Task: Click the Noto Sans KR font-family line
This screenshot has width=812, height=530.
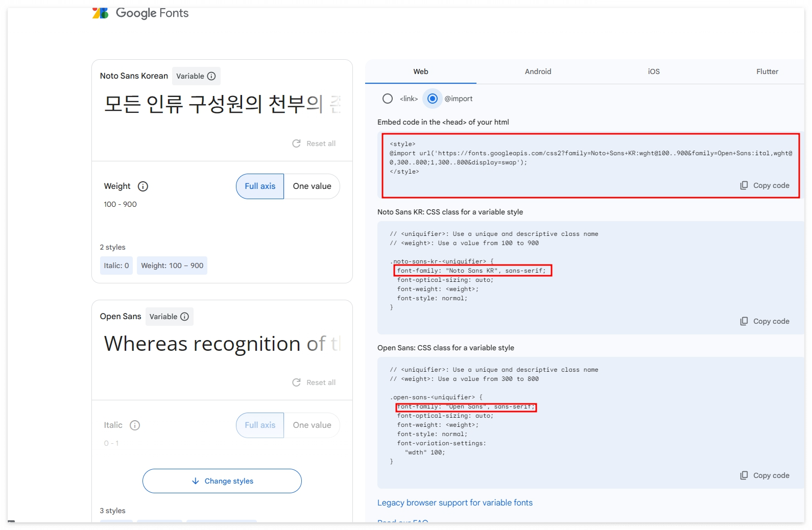Action: (472, 271)
